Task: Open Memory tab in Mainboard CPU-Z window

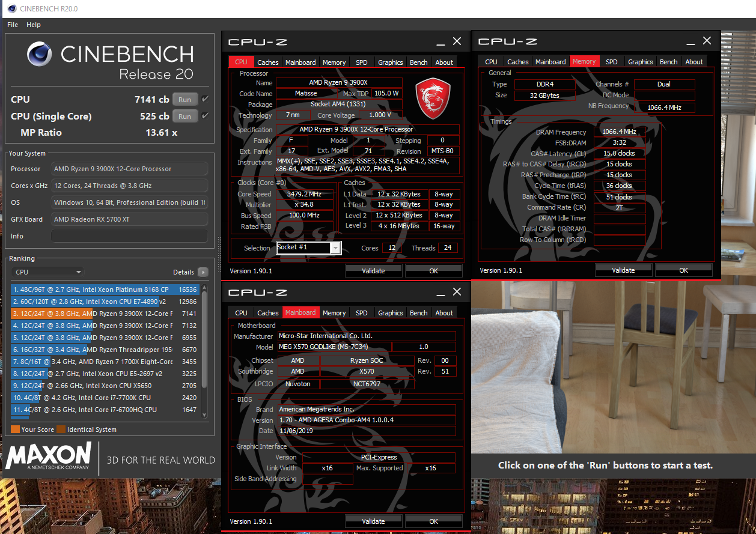Action: [334, 313]
